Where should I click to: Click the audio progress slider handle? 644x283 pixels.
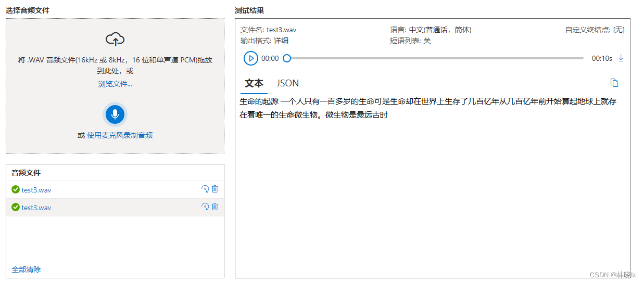tap(286, 58)
